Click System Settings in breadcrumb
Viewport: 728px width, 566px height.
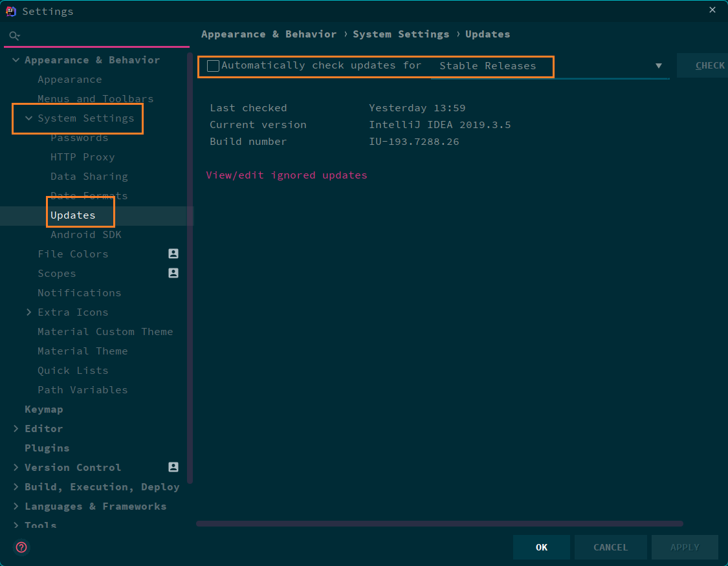point(401,34)
